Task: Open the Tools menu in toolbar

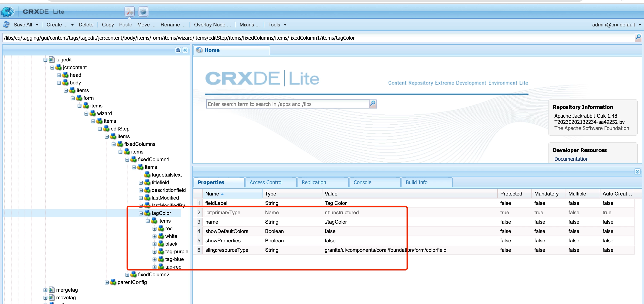Action: pos(277,25)
